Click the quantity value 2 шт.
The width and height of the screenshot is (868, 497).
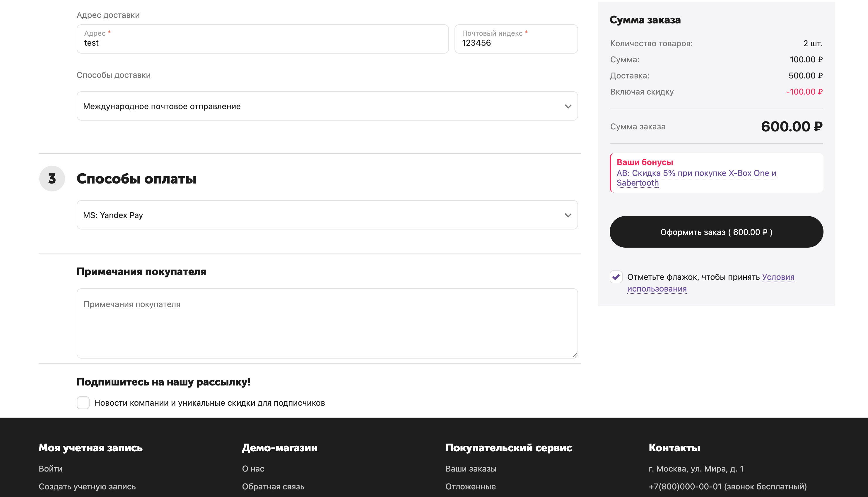click(813, 43)
